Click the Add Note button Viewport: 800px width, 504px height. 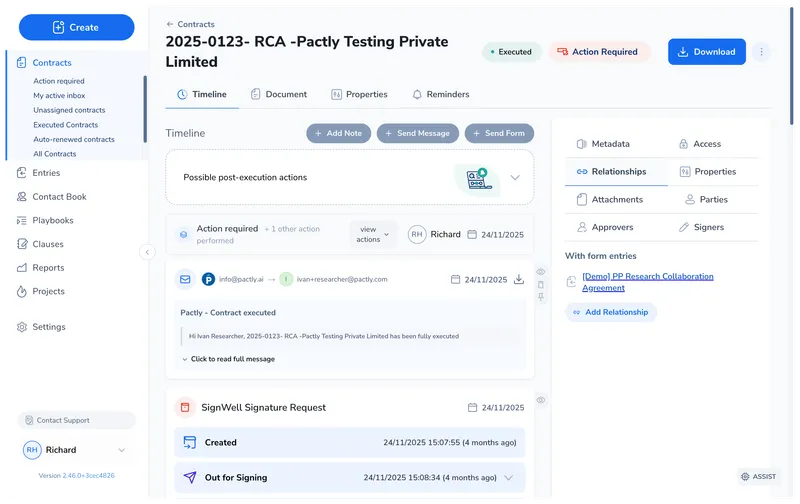[338, 133]
